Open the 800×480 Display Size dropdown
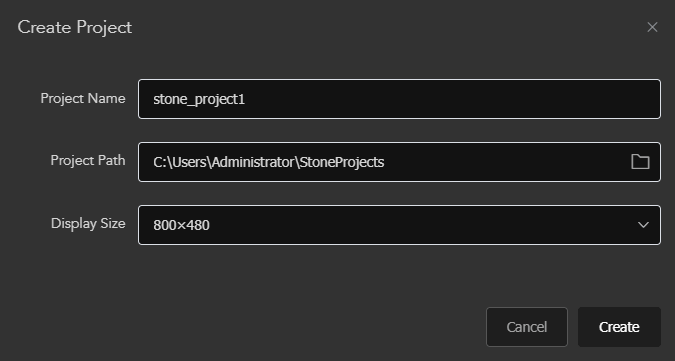The width and height of the screenshot is (675, 361). (x=399, y=225)
